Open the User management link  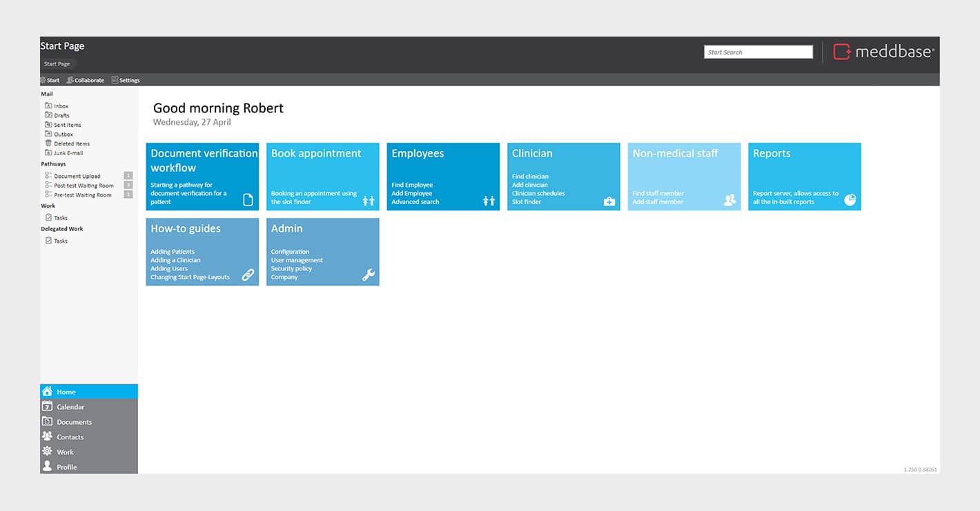[297, 261]
